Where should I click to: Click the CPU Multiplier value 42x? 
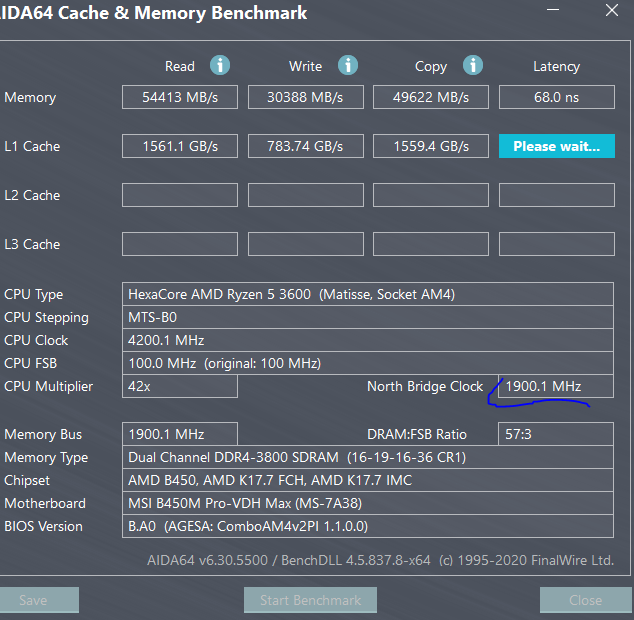click(x=180, y=386)
